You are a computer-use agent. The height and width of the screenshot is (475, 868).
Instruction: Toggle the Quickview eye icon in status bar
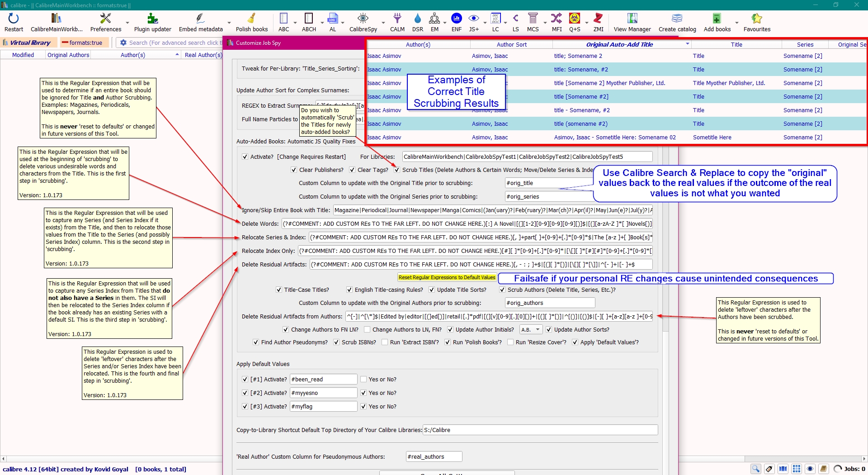point(810,469)
